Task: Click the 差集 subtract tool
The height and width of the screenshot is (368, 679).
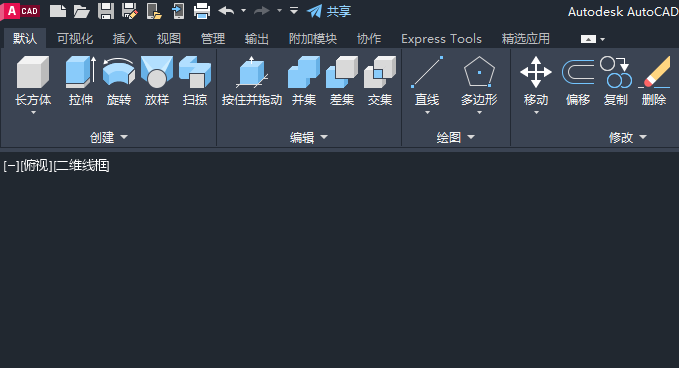Action: 342,81
